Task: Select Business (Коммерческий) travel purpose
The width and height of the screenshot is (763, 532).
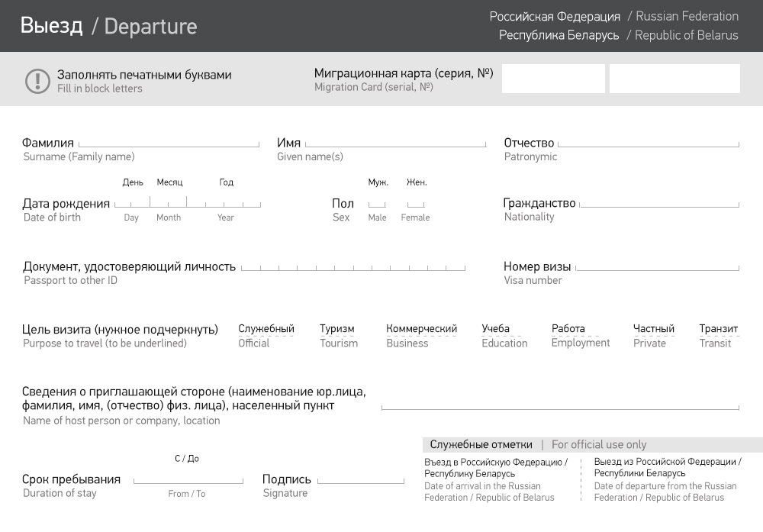Action: pyautogui.click(x=421, y=330)
